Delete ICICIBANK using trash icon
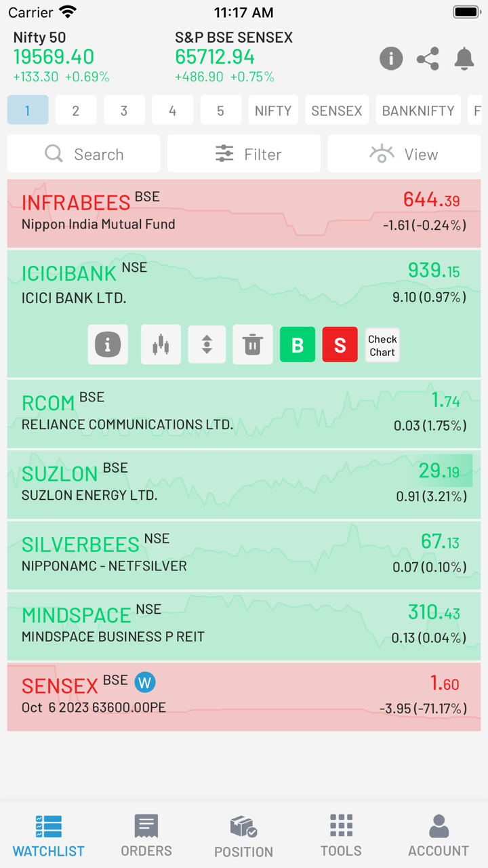The width and height of the screenshot is (488, 868). tap(253, 344)
